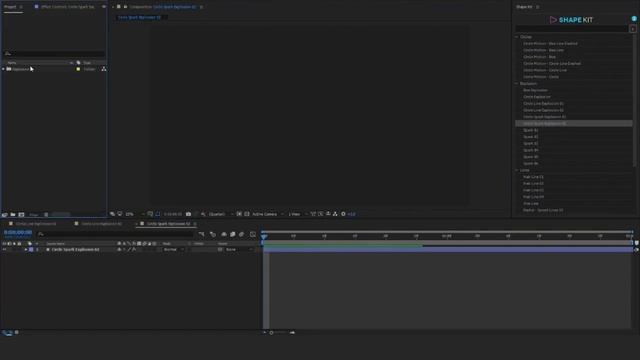
Task: Click the show channel icon in viewer
Action: tap(203, 214)
